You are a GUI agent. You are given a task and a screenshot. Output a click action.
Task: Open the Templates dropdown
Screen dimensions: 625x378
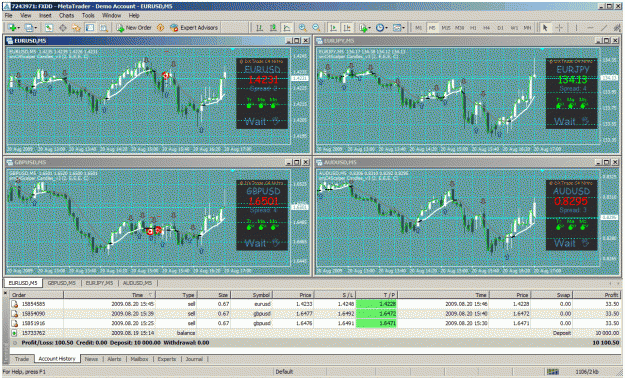pos(398,28)
